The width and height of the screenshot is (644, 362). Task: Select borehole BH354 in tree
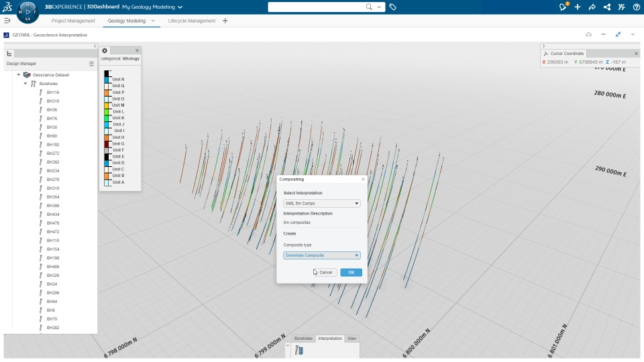(53, 197)
